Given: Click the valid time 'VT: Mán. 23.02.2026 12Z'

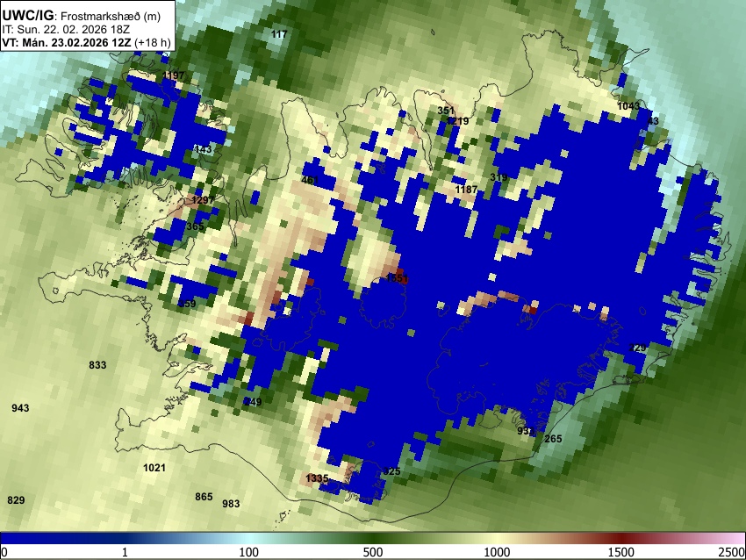Looking at the screenshot, I should [67, 42].
